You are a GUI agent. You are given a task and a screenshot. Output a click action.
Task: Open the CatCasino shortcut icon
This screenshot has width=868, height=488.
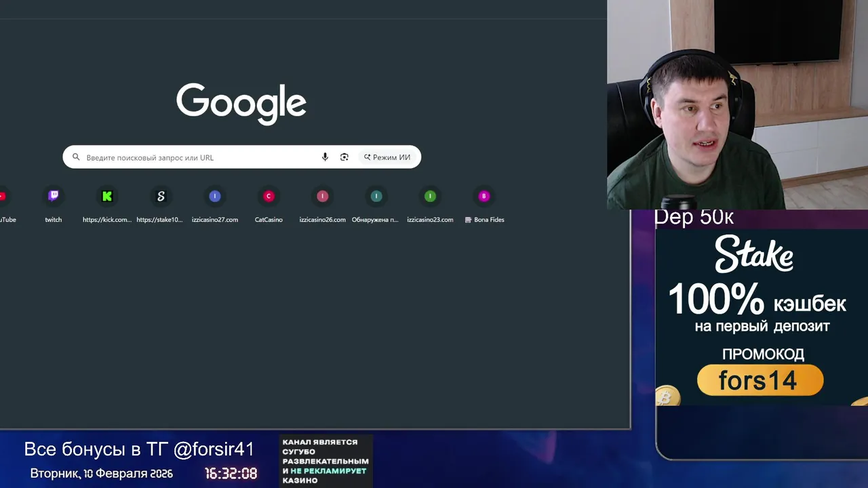(x=269, y=196)
